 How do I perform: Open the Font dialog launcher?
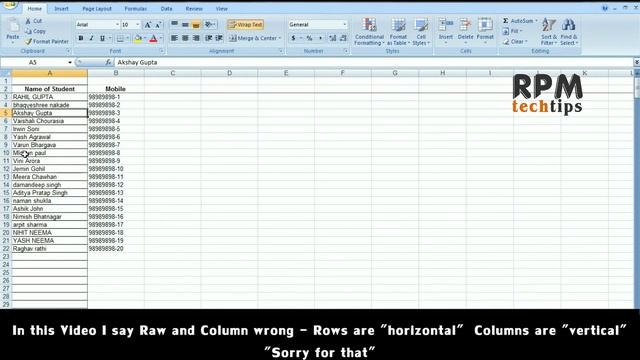pyautogui.click(x=162, y=51)
